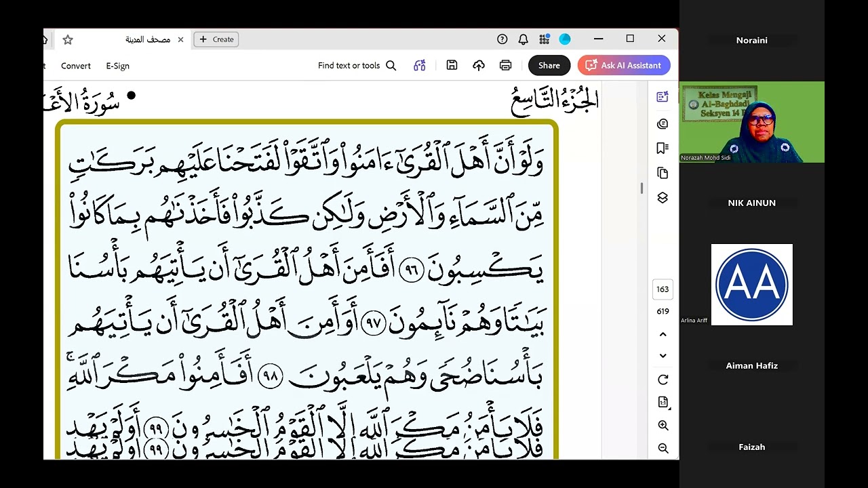Go to previous page with up arrow
868x488 pixels.
pyautogui.click(x=663, y=334)
